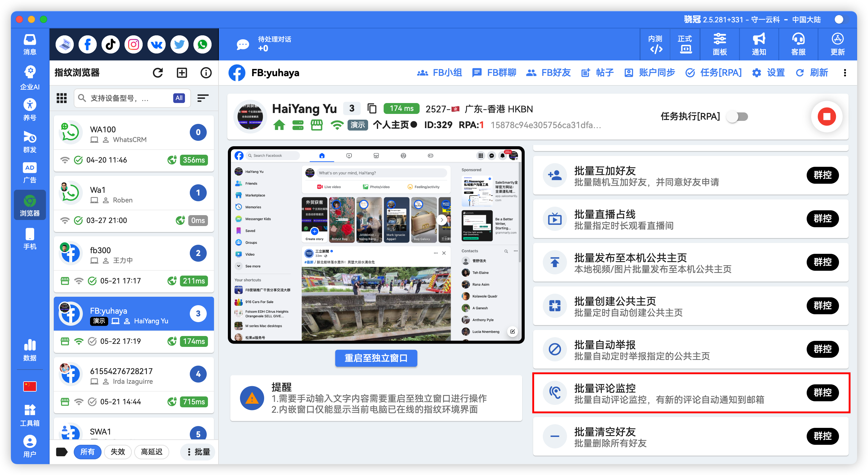Select the TikTok platform icon
Image resolution: width=868 pixels, height=475 pixels.
[110, 44]
